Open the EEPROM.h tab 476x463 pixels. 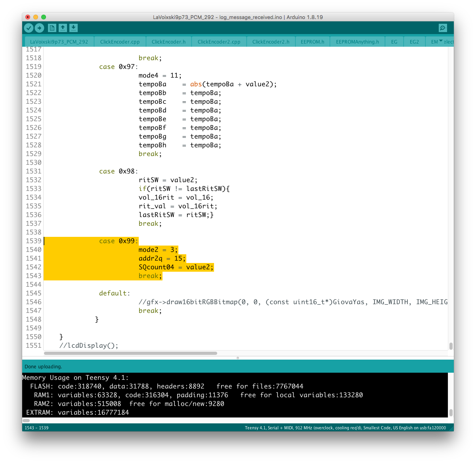click(x=312, y=42)
